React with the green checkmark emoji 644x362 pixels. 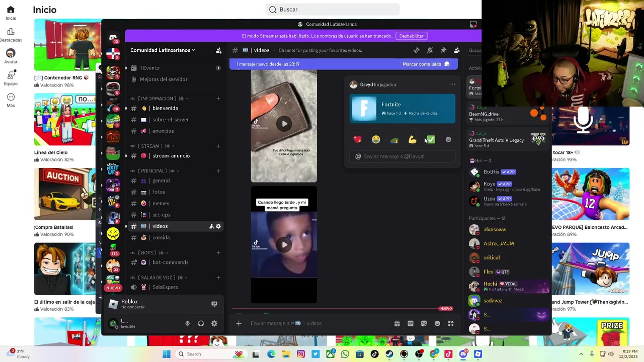pos(430,139)
